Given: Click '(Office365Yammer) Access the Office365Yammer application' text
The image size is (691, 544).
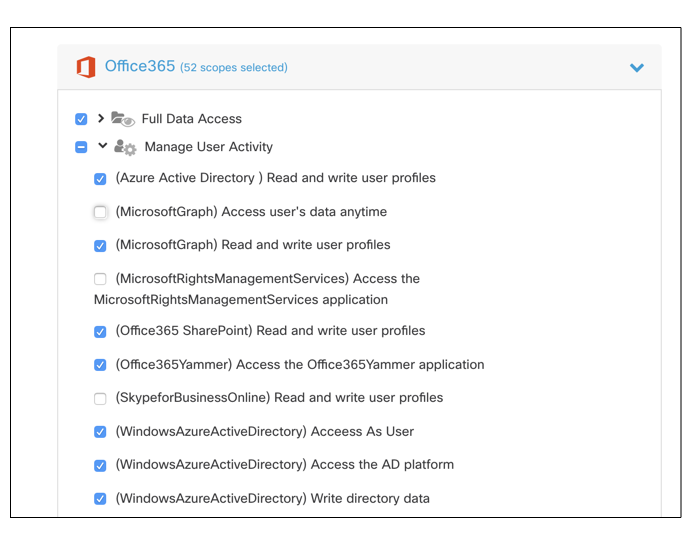Looking at the screenshot, I should (x=300, y=365).
